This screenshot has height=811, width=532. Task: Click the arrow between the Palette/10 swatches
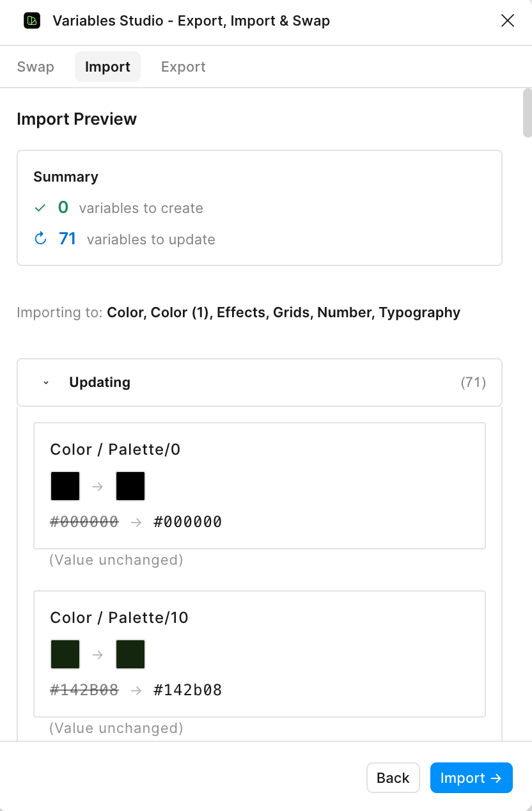click(97, 654)
